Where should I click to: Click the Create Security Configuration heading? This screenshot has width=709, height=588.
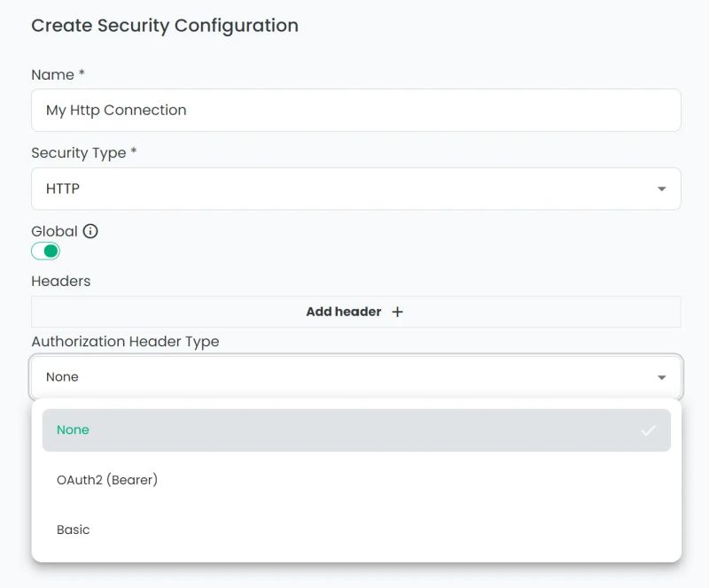165,26
